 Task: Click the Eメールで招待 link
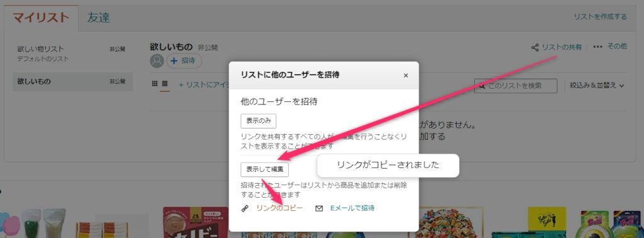352,208
